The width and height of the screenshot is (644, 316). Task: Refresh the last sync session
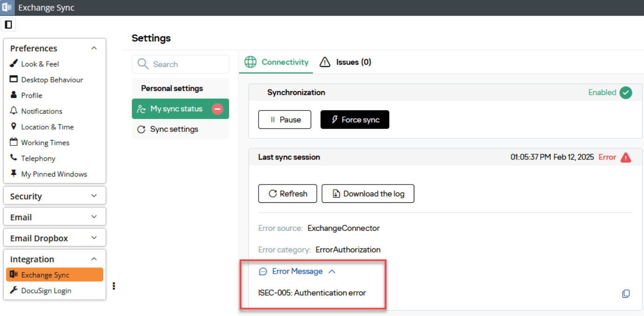pyautogui.click(x=288, y=194)
